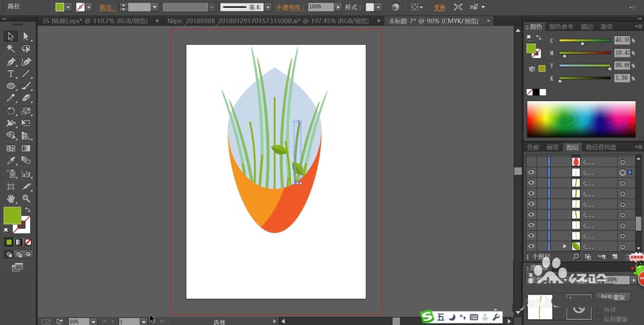Select the Perspective Grid tool
Viewport: 644px width, 325px height.
coord(26,135)
